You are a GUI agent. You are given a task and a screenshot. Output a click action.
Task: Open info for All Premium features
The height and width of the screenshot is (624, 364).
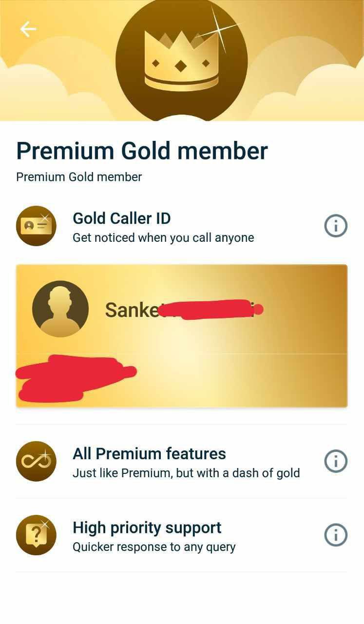336,461
